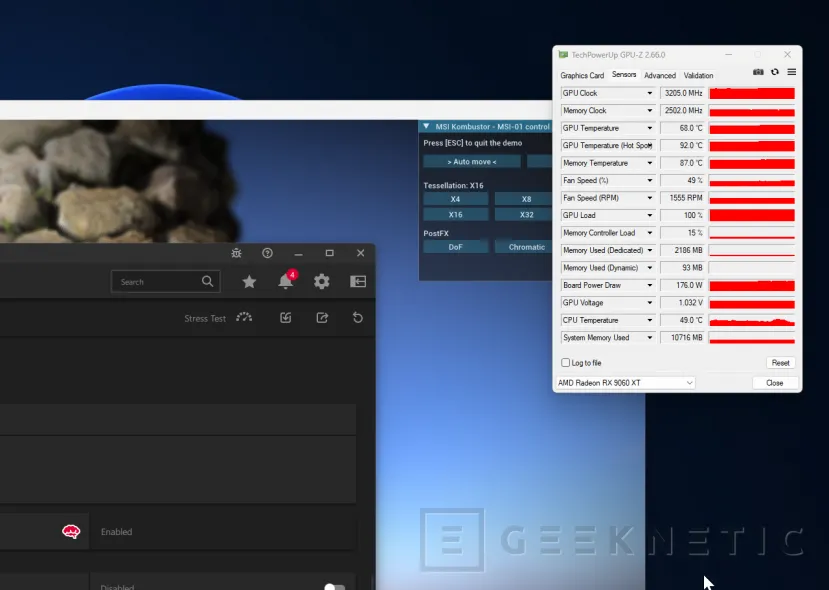Open the GPU Voltage sensor dropdown
This screenshot has width=829, height=590.
[x=650, y=303]
